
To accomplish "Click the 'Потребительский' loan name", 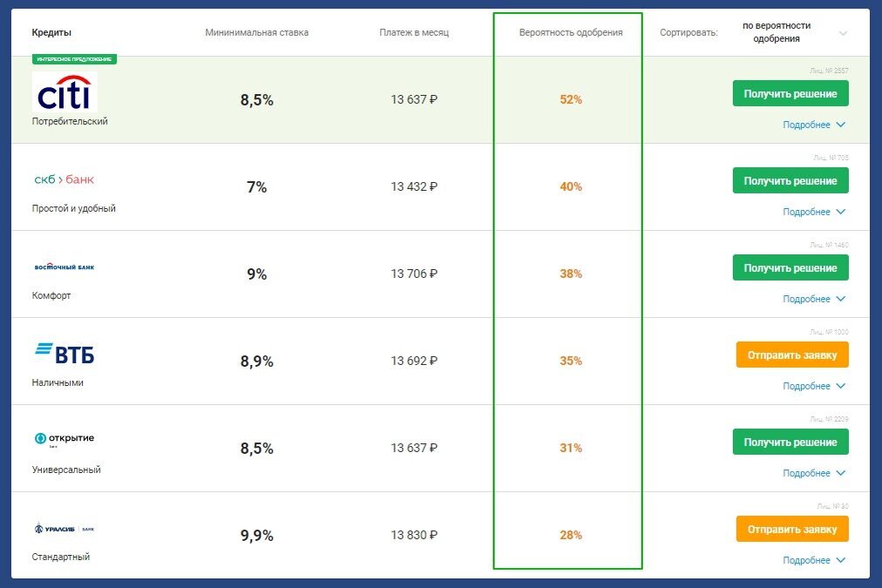I will [x=70, y=121].
